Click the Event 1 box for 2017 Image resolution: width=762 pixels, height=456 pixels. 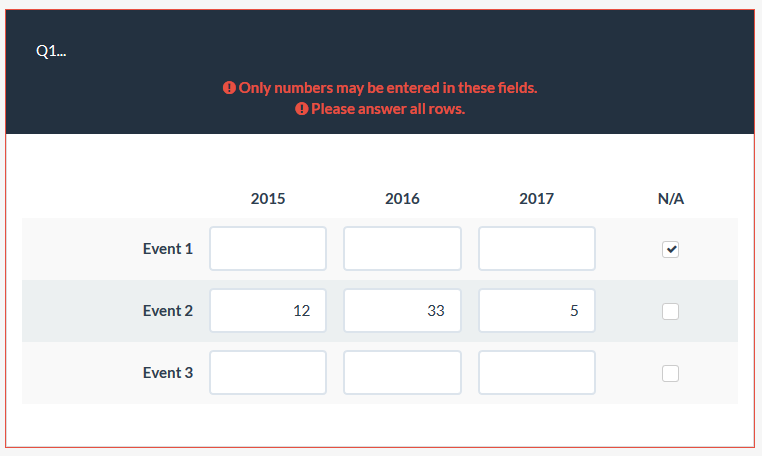537,249
